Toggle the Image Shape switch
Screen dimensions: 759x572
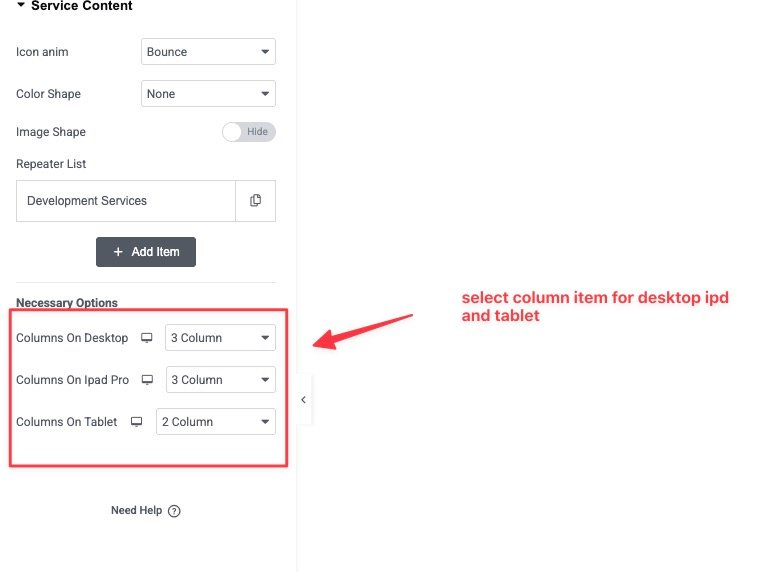248,132
